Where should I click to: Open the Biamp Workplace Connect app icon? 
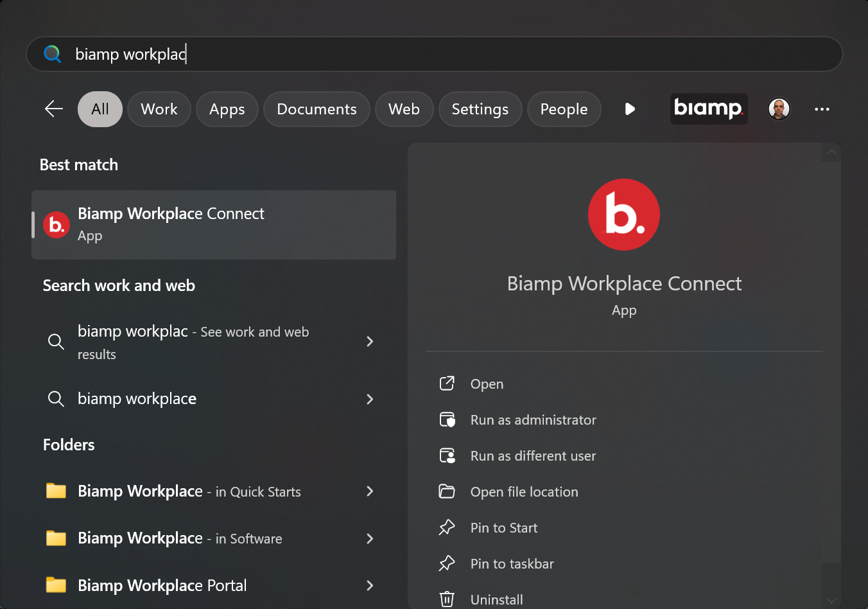[56, 224]
